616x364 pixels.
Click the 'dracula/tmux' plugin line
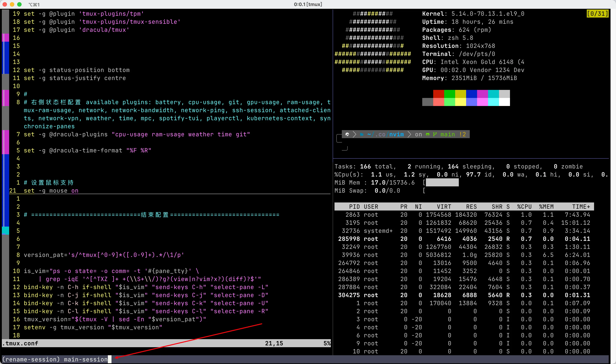(77, 30)
